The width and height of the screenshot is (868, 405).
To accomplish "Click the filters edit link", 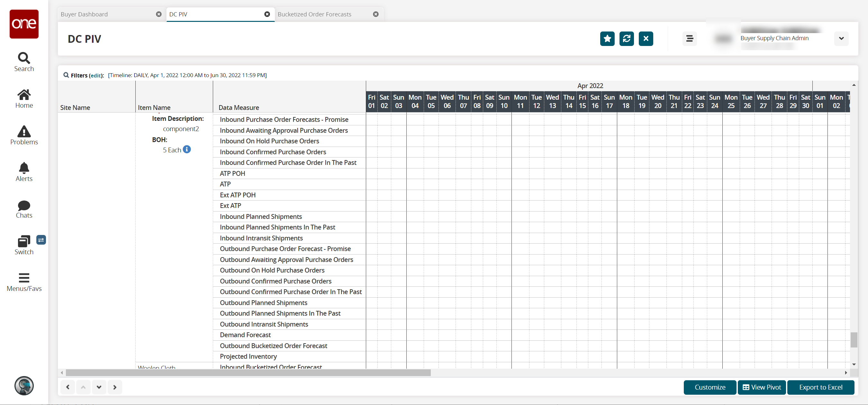I will click(x=96, y=76).
